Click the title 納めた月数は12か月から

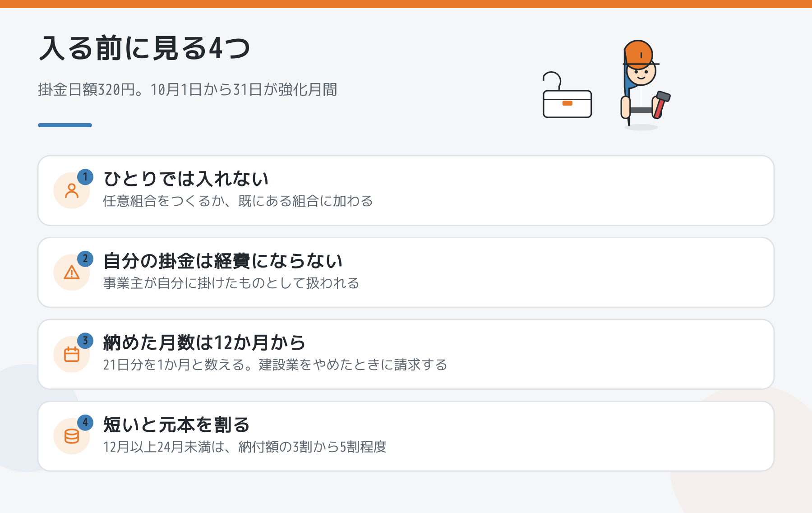point(204,342)
